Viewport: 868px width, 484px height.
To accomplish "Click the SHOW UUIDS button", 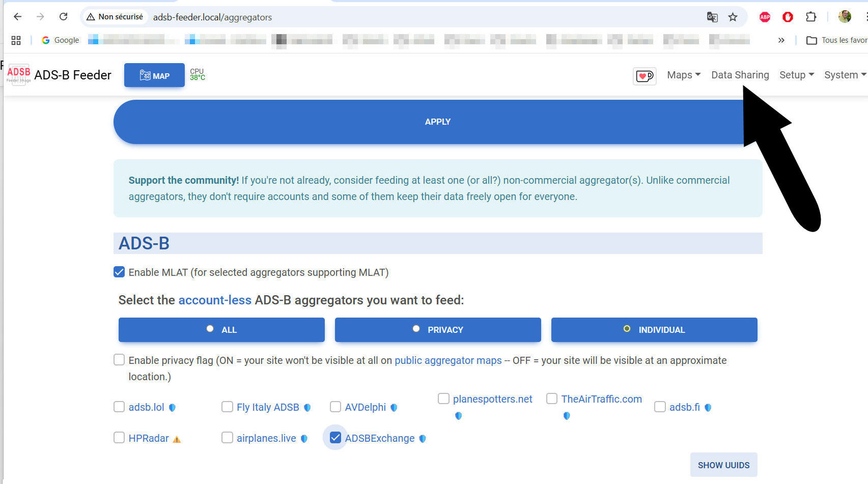I will pos(723,465).
